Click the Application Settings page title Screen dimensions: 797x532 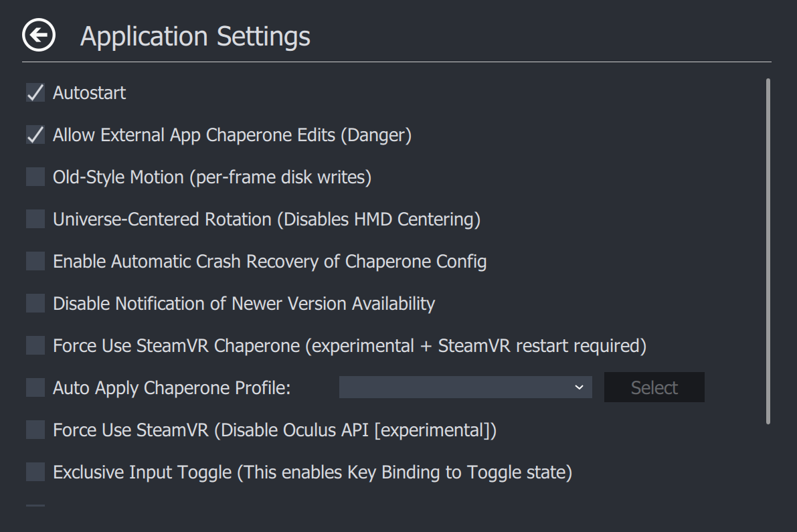coord(195,36)
